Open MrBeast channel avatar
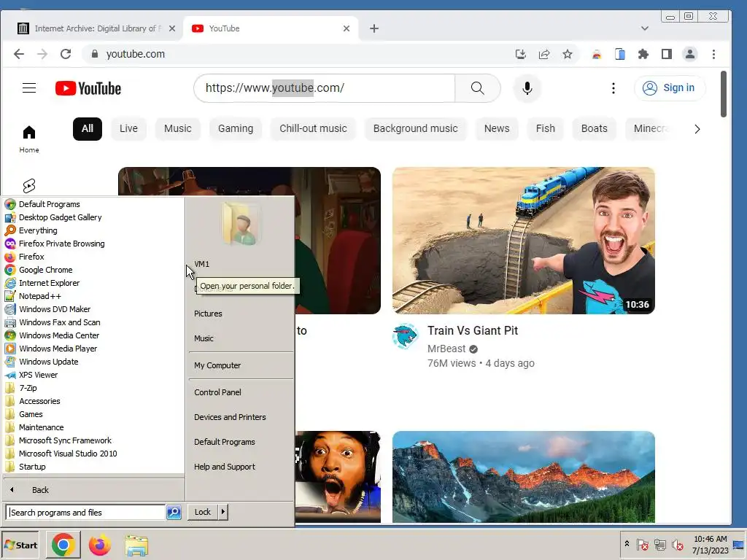The width and height of the screenshot is (747, 560). 406,336
